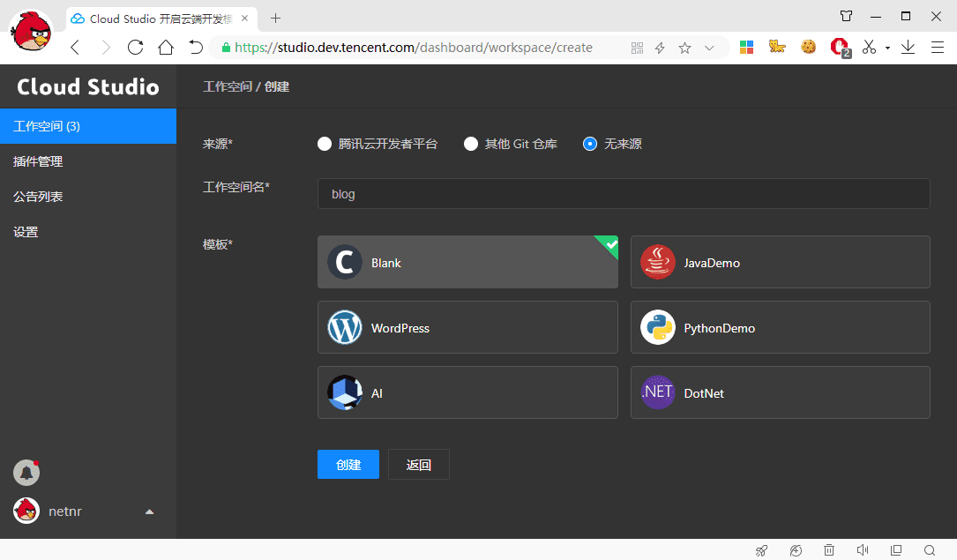Open the browser home page icon
The width and height of the screenshot is (957, 560).
pyautogui.click(x=166, y=48)
